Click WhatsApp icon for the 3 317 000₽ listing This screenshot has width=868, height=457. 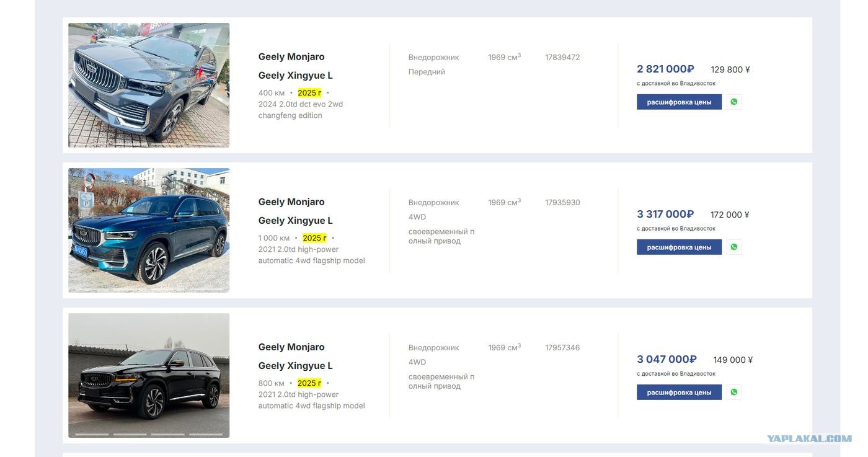734,247
